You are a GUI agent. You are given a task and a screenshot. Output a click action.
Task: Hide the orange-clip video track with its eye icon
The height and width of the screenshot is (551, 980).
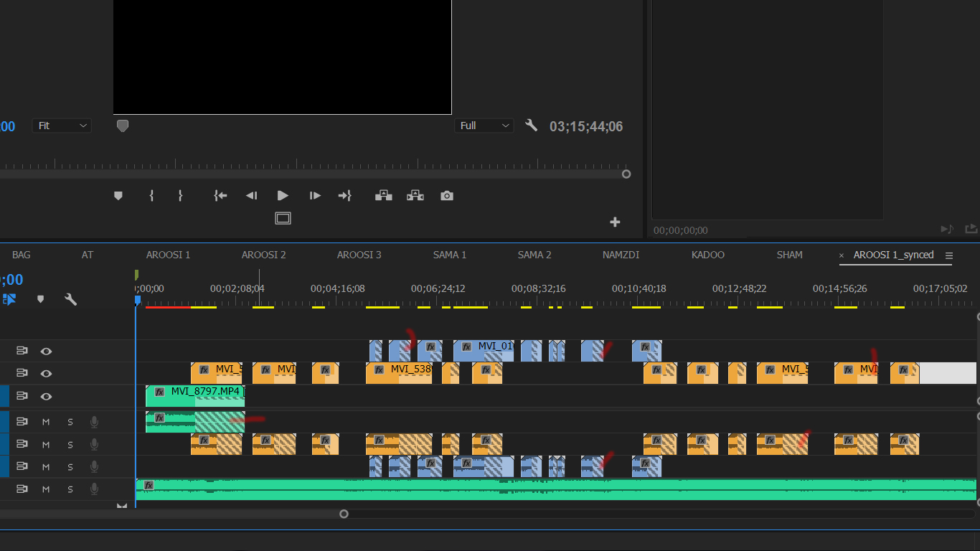pos(46,373)
